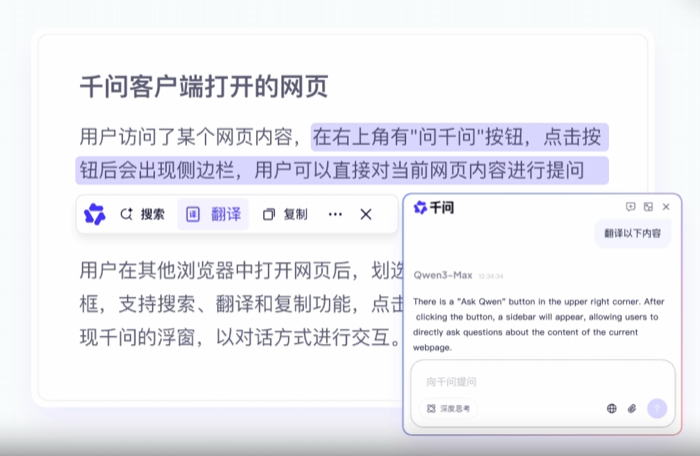Viewport: 700px width, 456px height.
Task: Start a new chat via the header icon
Action: tap(630, 207)
